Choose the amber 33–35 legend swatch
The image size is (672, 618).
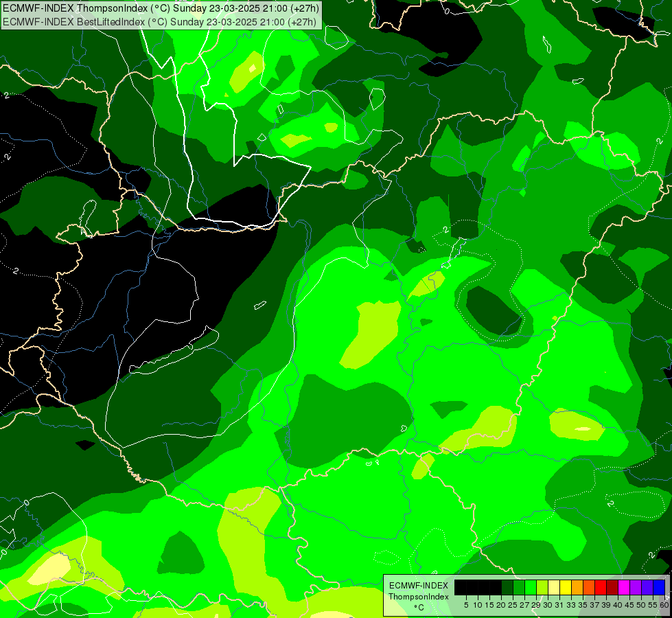click(x=577, y=587)
